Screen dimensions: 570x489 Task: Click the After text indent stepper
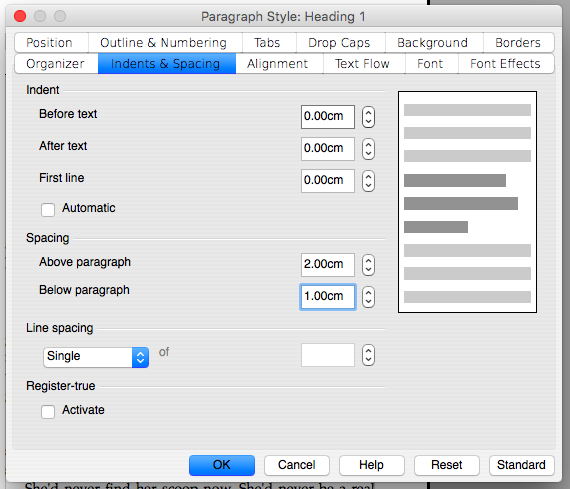(368, 149)
